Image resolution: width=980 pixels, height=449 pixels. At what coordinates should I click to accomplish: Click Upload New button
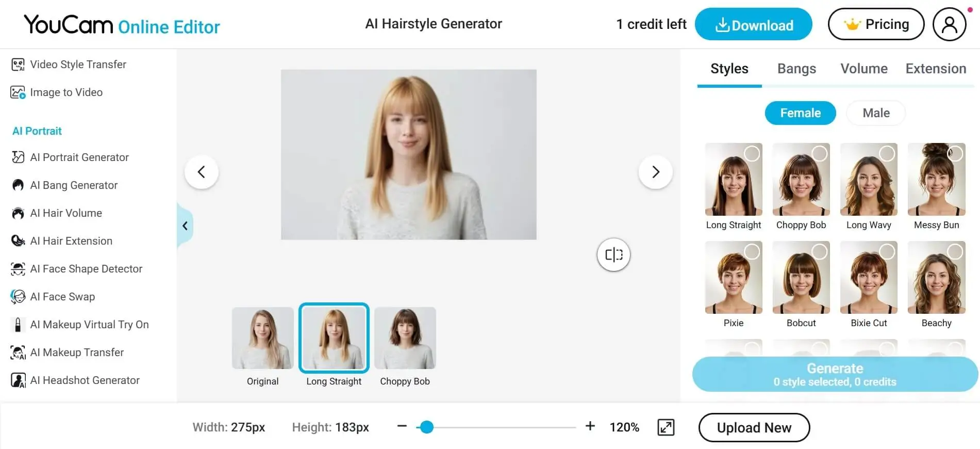pyautogui.click(x=754, y=427)
